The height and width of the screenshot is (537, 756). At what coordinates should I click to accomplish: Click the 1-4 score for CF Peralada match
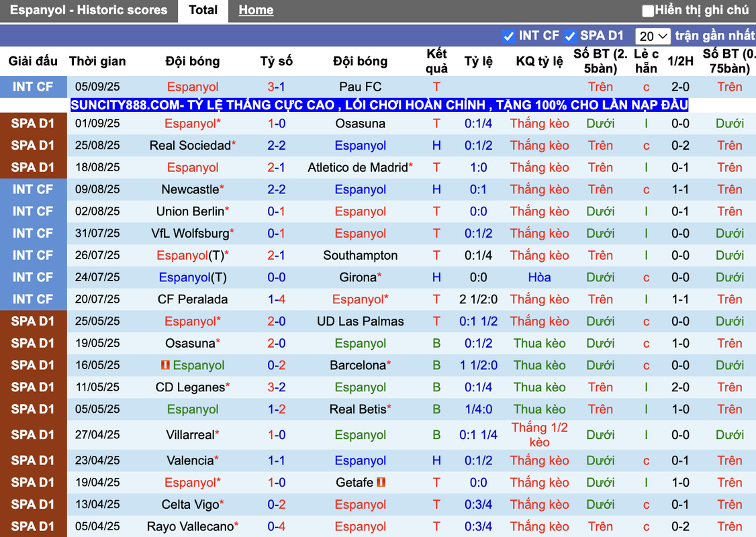click(276, 299)
